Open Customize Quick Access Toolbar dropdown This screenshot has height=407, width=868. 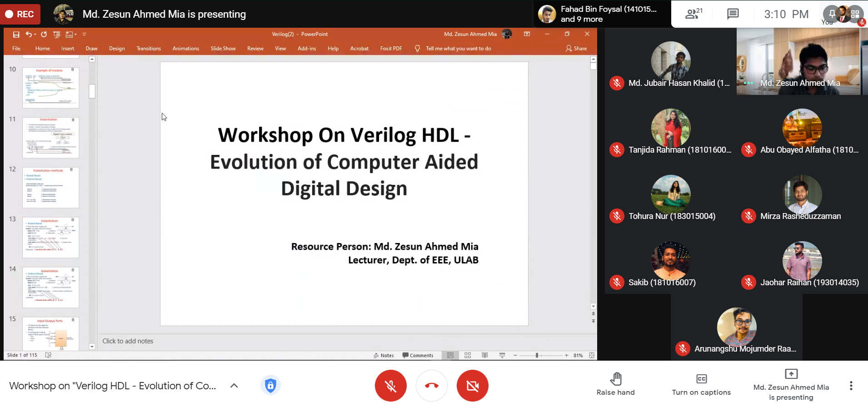click(84, 35)
